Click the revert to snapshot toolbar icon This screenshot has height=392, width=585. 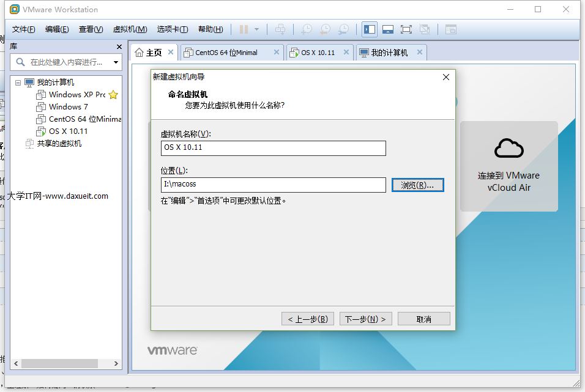326,29
